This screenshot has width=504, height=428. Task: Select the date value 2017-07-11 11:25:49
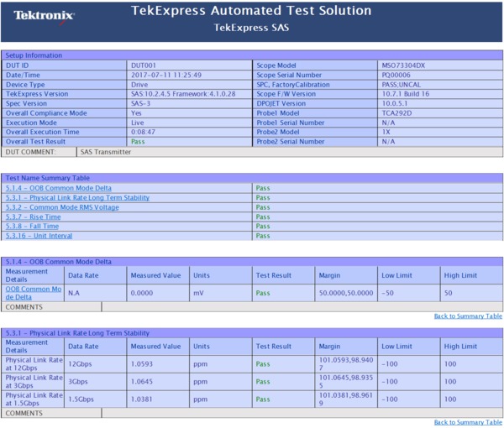(x=166, y=76)
